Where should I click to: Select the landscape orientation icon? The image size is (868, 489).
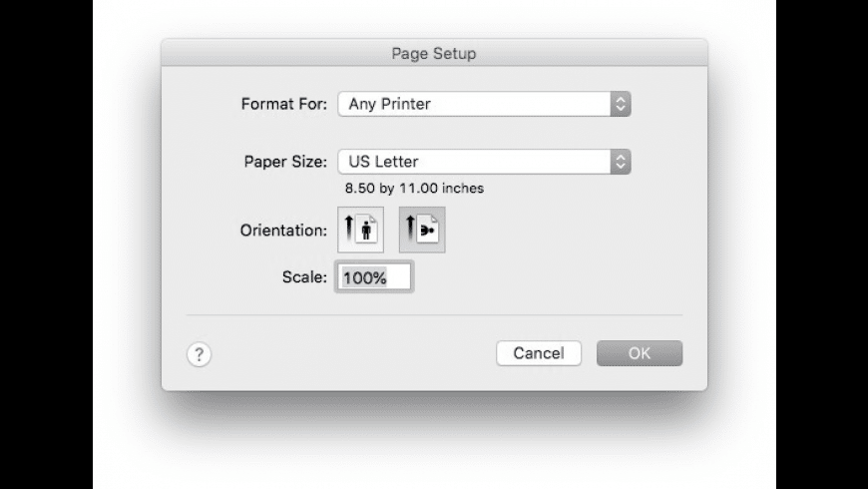coord(422,231)
